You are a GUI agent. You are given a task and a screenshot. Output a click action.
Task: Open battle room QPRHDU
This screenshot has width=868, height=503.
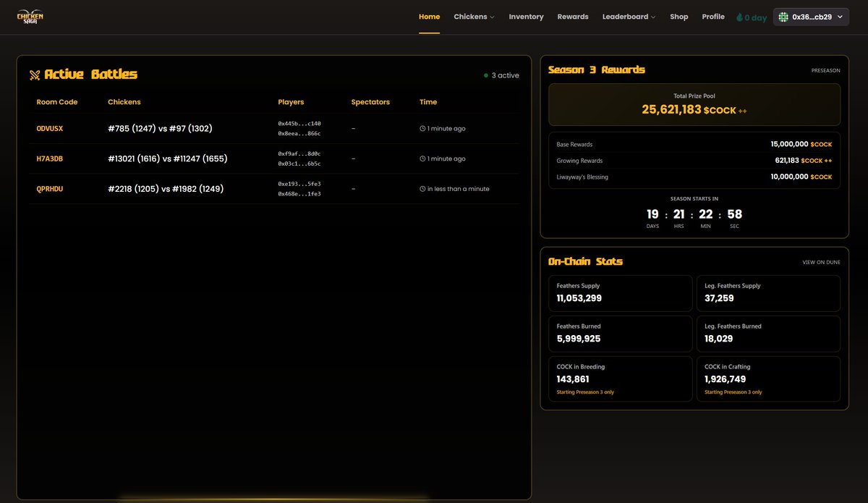[51, 189]
